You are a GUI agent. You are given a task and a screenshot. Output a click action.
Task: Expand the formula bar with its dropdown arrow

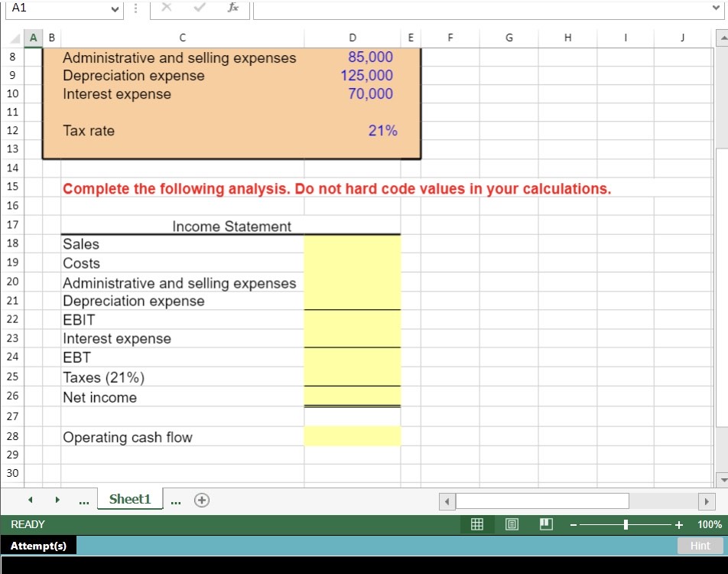click(x=717, y=8)
